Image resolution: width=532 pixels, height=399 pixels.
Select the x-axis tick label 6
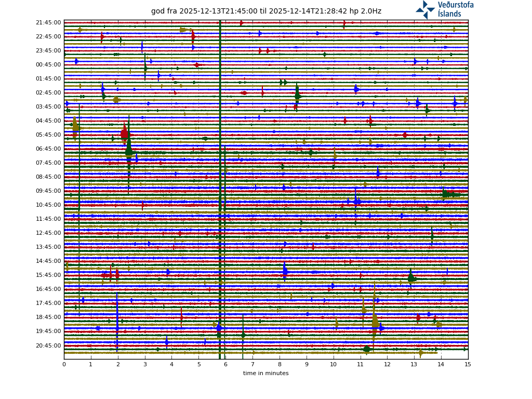click(x=225, y=365)
